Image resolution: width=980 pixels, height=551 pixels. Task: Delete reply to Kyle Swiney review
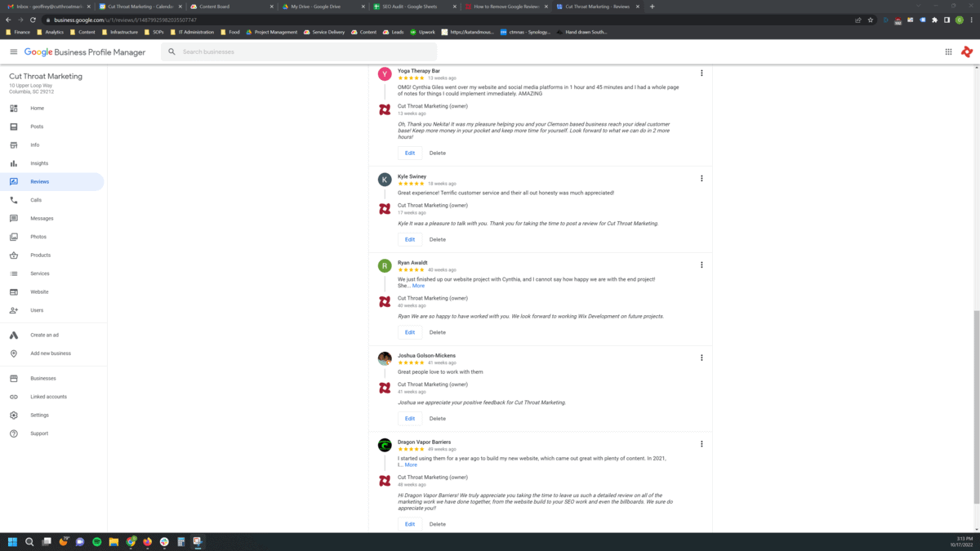pos(438,239)
